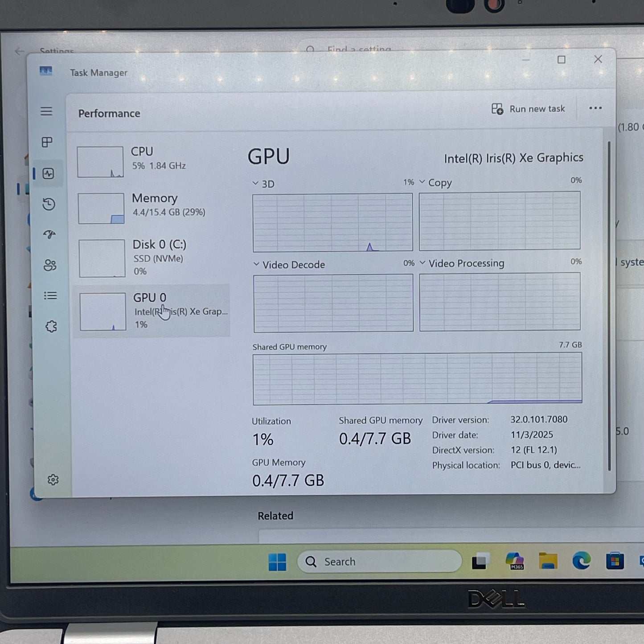Open the App history icon in sidebar

[x=49, y=204]
